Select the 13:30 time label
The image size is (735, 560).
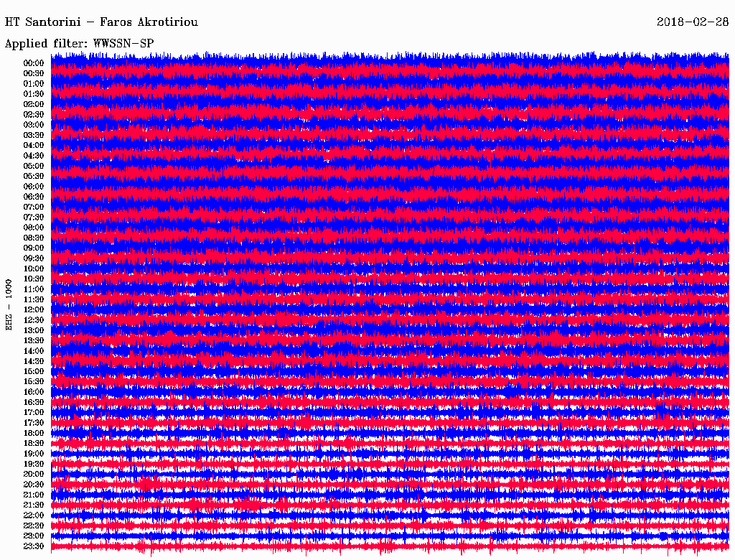click(34, 341)
